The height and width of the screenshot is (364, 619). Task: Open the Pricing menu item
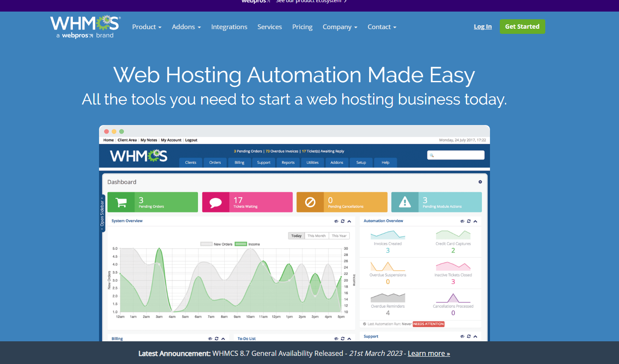coord(302,27)
